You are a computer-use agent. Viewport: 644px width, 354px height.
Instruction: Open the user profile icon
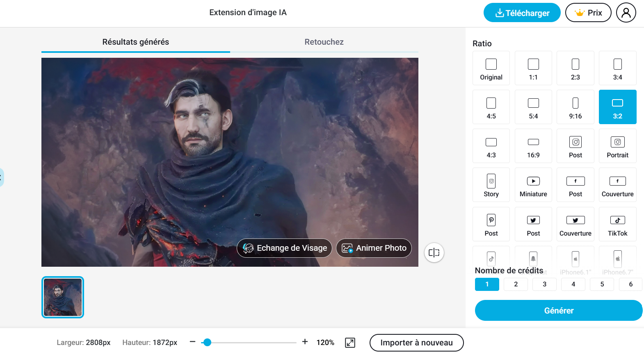(626, 13)
